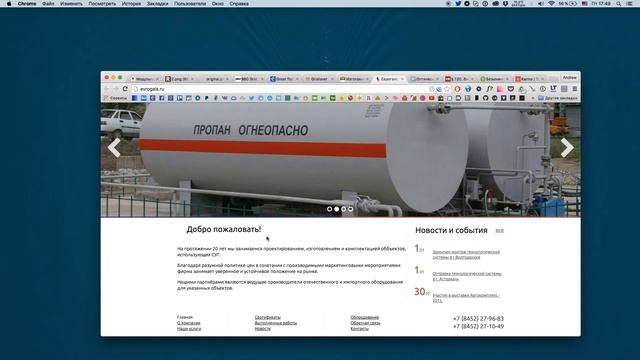Viewport: 640px width, 360px height.
Task: Open the Новости footer link
Action: 262,329
